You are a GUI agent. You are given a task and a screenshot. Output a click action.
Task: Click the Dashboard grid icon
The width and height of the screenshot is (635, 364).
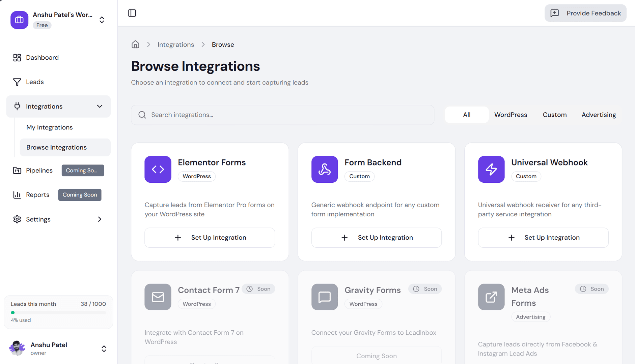tap(17, 58)
